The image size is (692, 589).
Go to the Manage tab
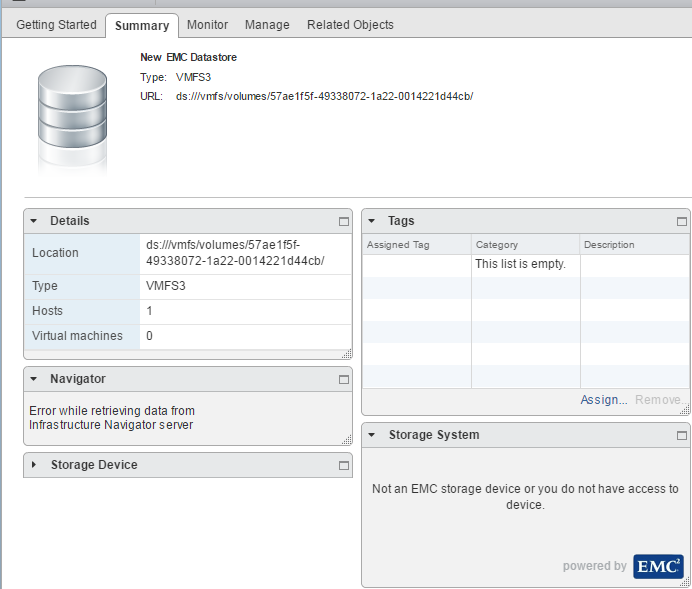coord(267,24)
